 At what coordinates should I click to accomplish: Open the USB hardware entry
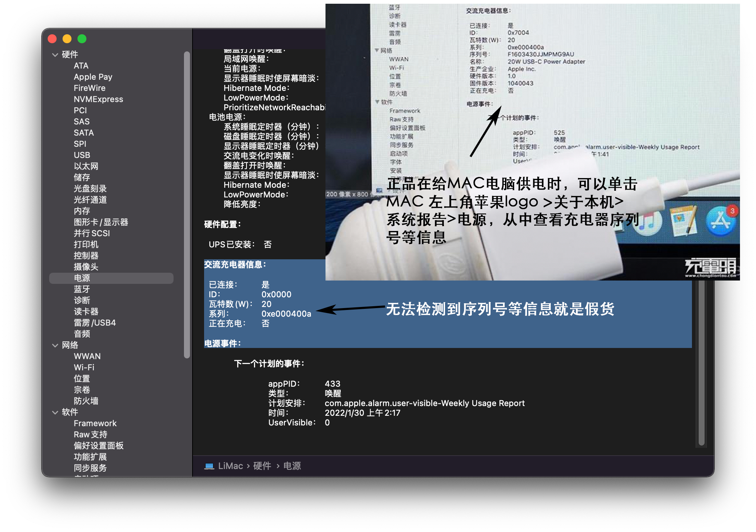tap(82, 155)
